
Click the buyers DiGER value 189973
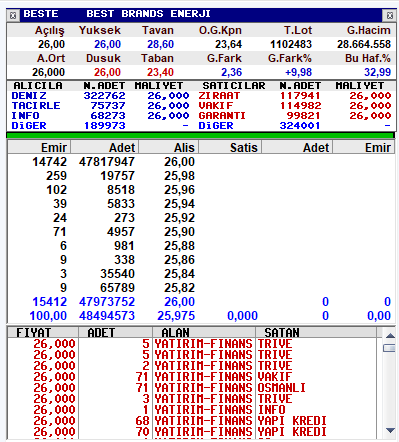click(x=105, y=126)
